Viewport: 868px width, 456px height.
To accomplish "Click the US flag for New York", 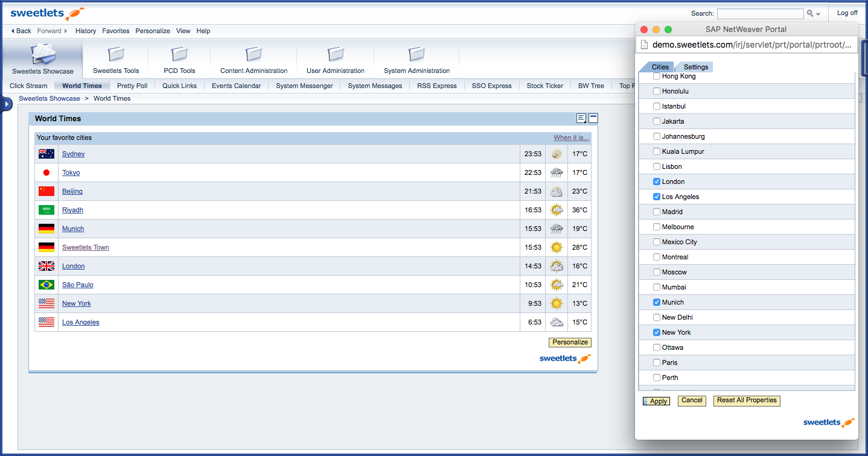I will click(46, 303).
